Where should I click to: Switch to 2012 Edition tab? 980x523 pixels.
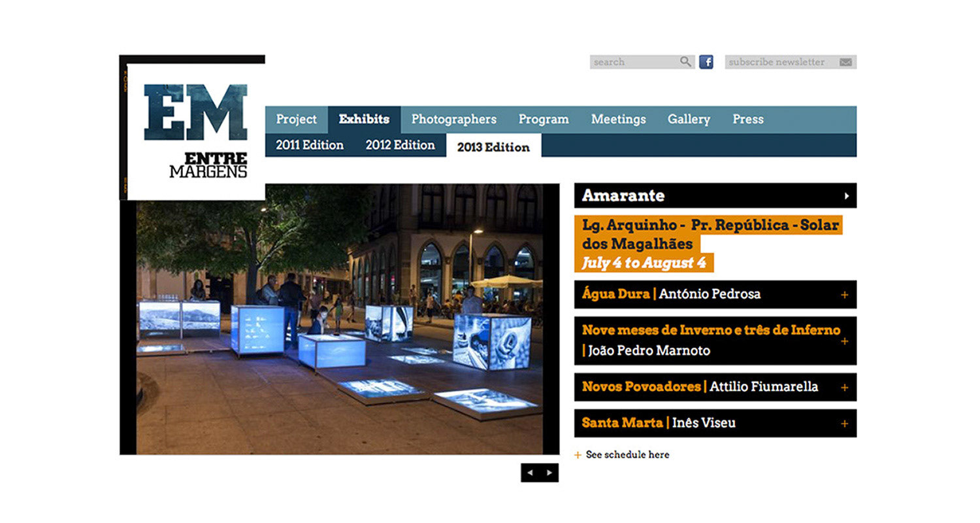(x=400, y=145)
